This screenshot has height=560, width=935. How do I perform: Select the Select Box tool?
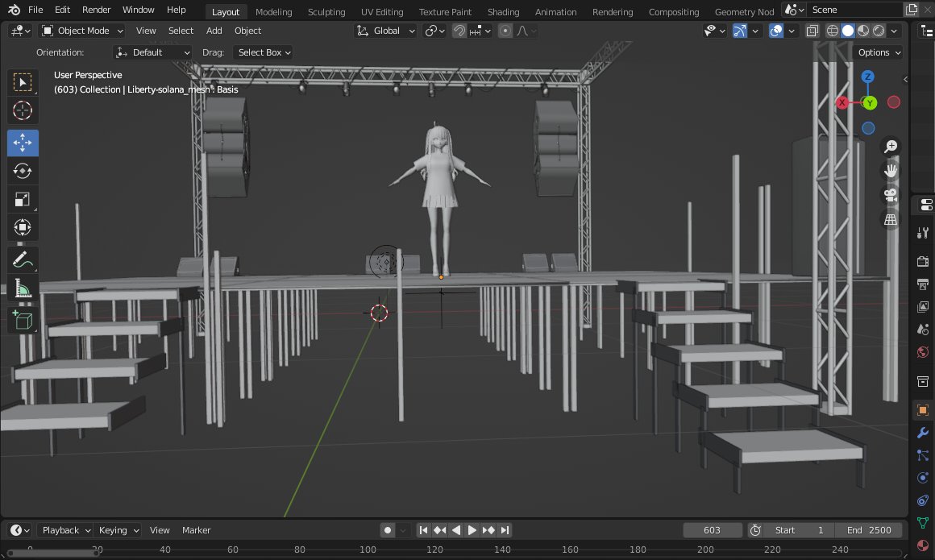click(x=23, y=82)
